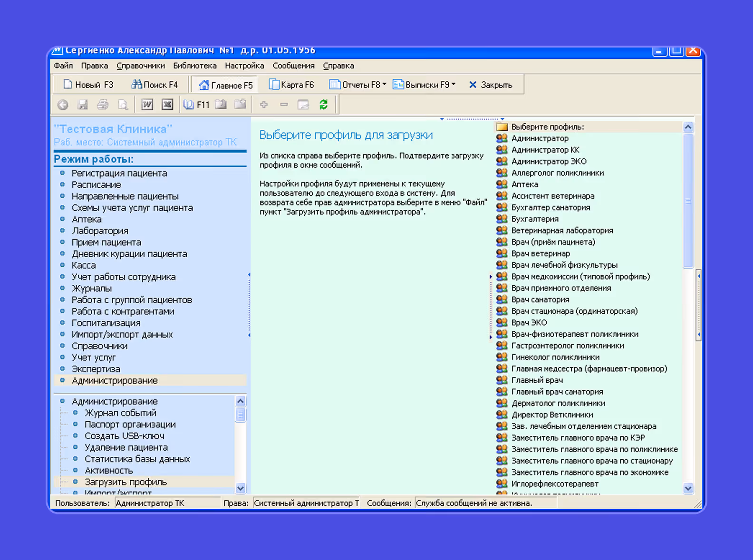The width and height of the screenshot is (753, 560).
Task: Open the Настройка menu
Action: [x=244, y=66]
